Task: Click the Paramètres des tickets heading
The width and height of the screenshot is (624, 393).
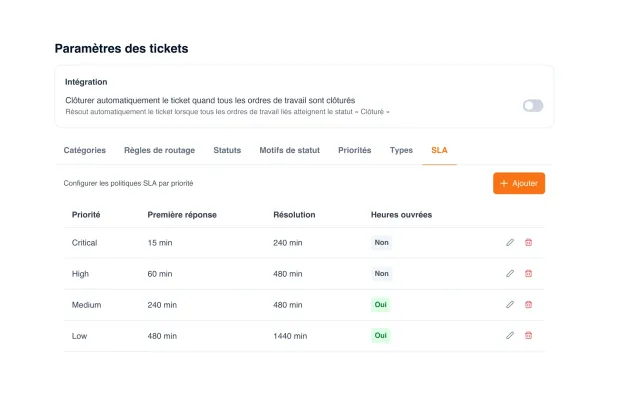Action: click(x=121, y=49)
